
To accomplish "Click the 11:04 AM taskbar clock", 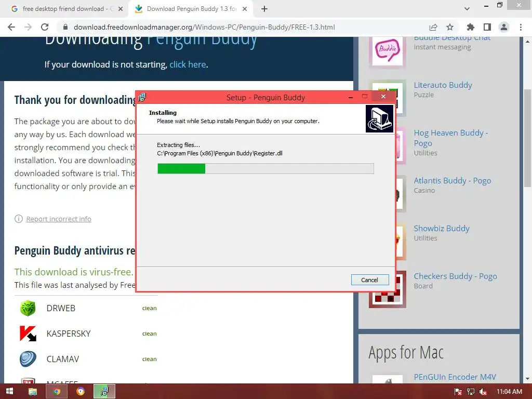I will tap(509, 392).
